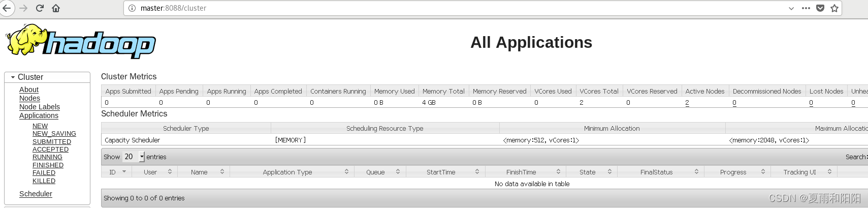Filter applications by SUBMITTED state
Viewport: 868px width, 208px height.
[52, 142]
